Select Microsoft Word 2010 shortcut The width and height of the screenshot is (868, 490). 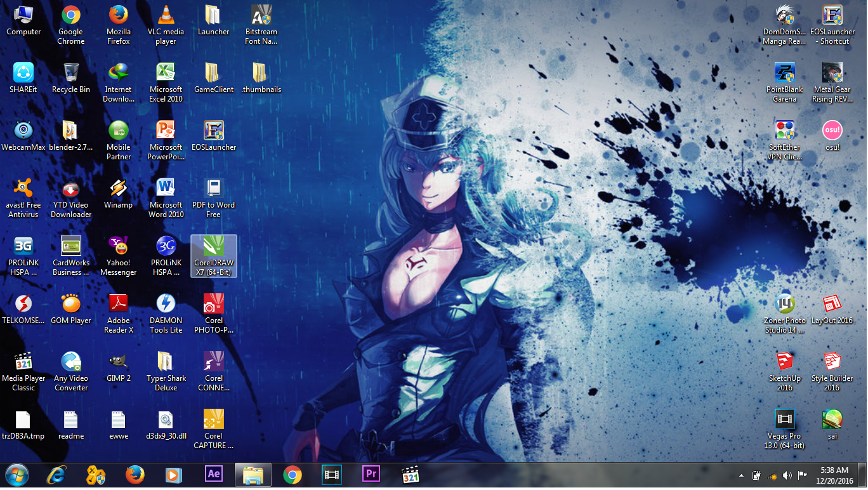166,198
